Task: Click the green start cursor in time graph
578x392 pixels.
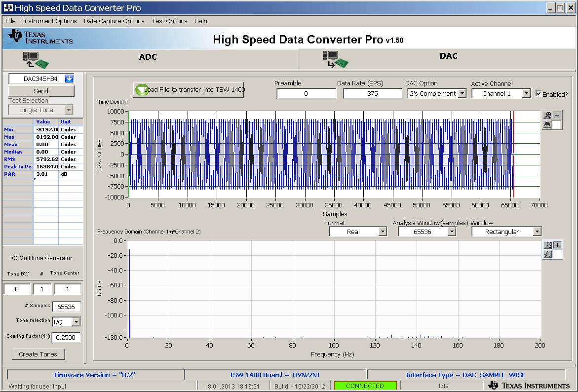Action: click(x=129, y=154)
